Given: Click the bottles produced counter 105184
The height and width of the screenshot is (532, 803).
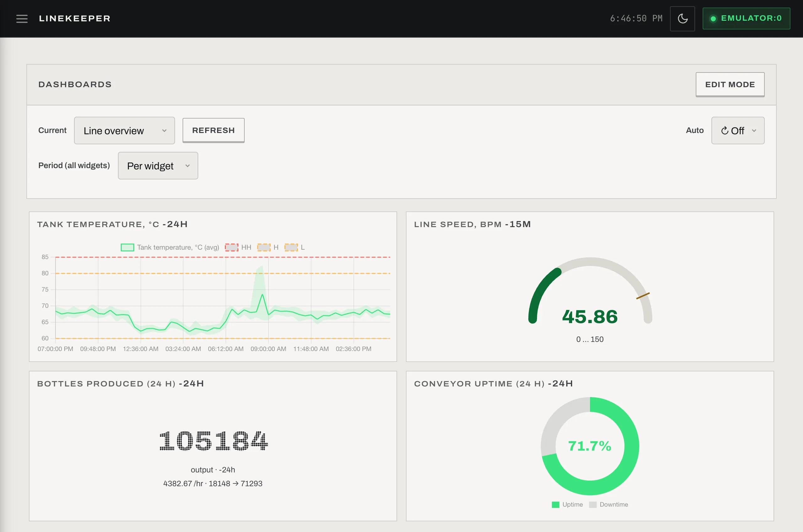Looking at the screenshot, I should [x=213, y=441].
